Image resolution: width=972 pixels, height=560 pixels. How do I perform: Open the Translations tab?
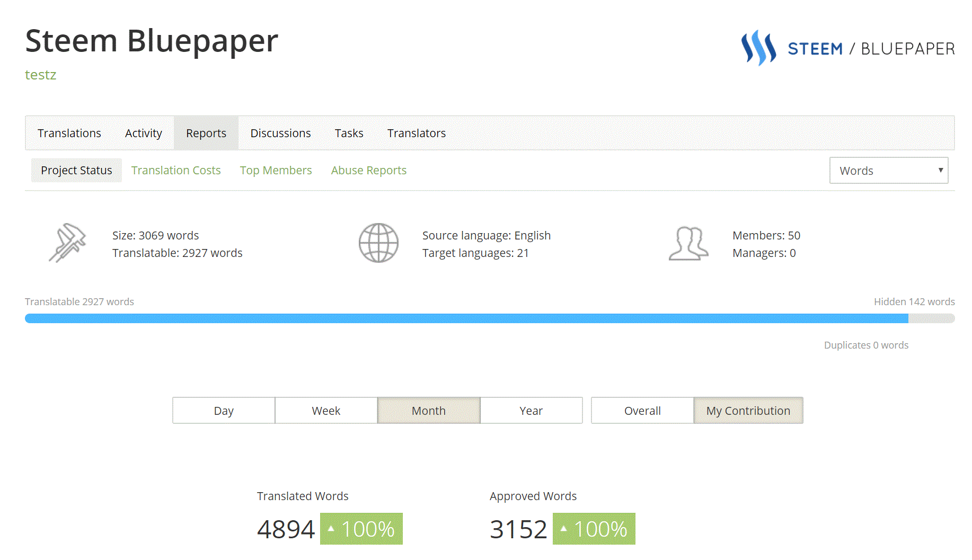[x=69, y=133]
